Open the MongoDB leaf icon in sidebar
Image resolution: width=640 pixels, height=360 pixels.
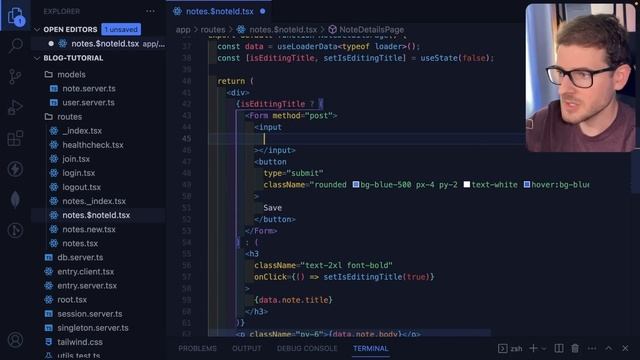pos(15,200)
